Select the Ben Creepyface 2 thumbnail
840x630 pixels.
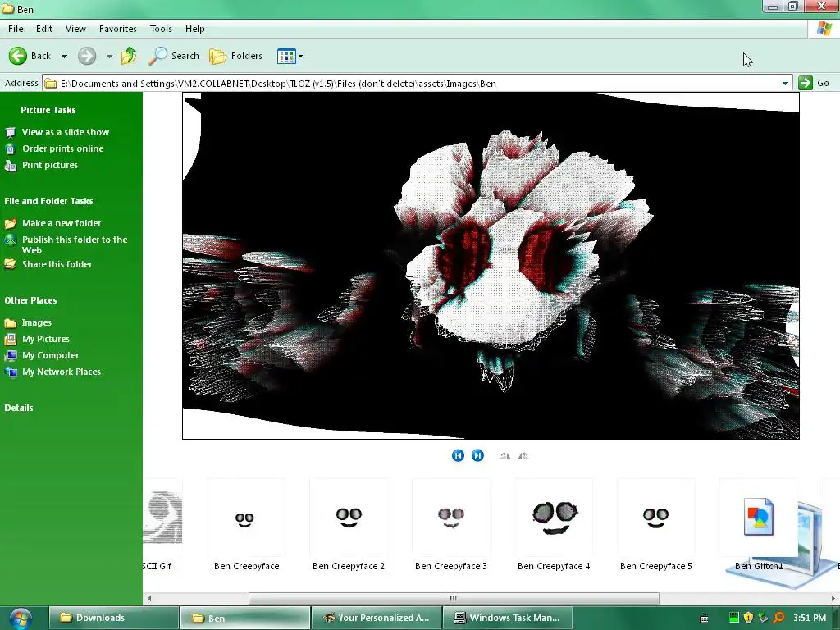(349, 518)
